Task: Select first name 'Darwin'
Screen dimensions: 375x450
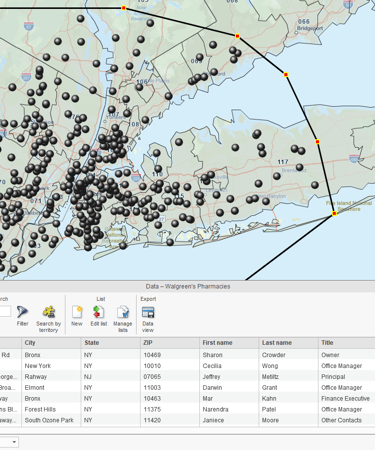Action: pos(212,388)
